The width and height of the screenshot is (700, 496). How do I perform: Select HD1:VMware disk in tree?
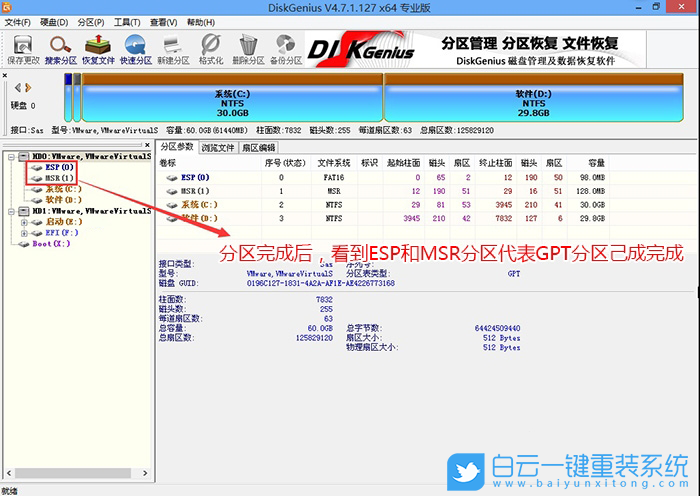click(x=92, y=211)
